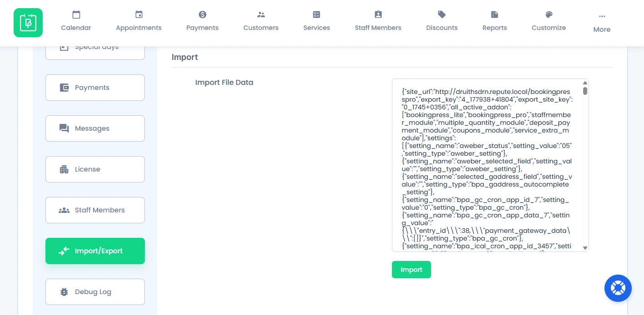Click the green Import button
The image size is (644, 315).
click(411, 270)
